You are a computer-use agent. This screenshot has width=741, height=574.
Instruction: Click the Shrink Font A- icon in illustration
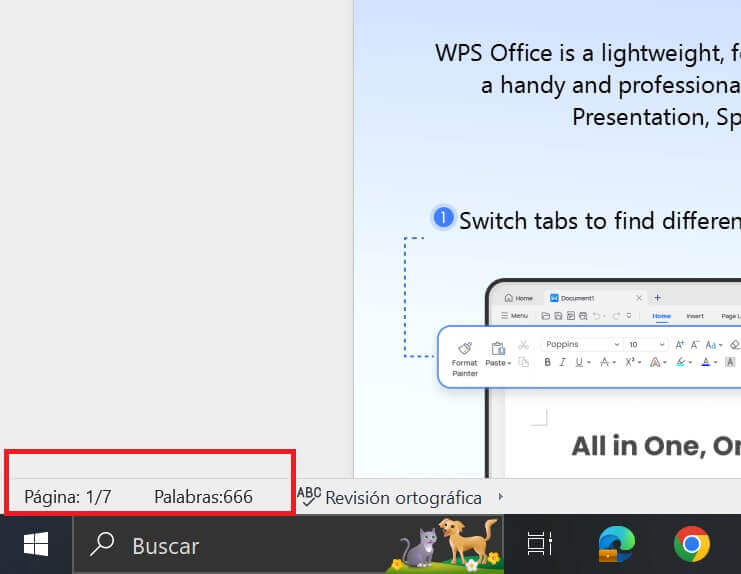pyautogui.click(x=695, y=344)
